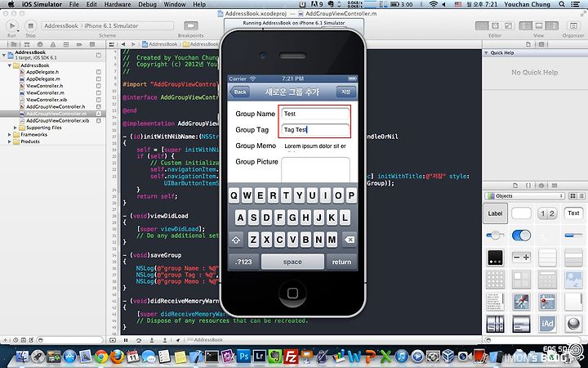The image size is (588, 368).
Task: Select the Progress View object in library
Action: tap(573, 236)
